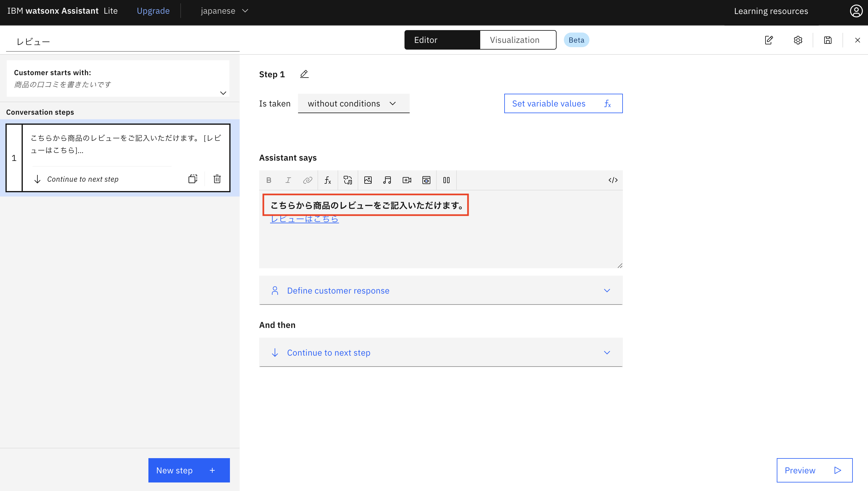Click the Bold formatting icon
The width and height of the screenshot is (868, 491).
269,180
